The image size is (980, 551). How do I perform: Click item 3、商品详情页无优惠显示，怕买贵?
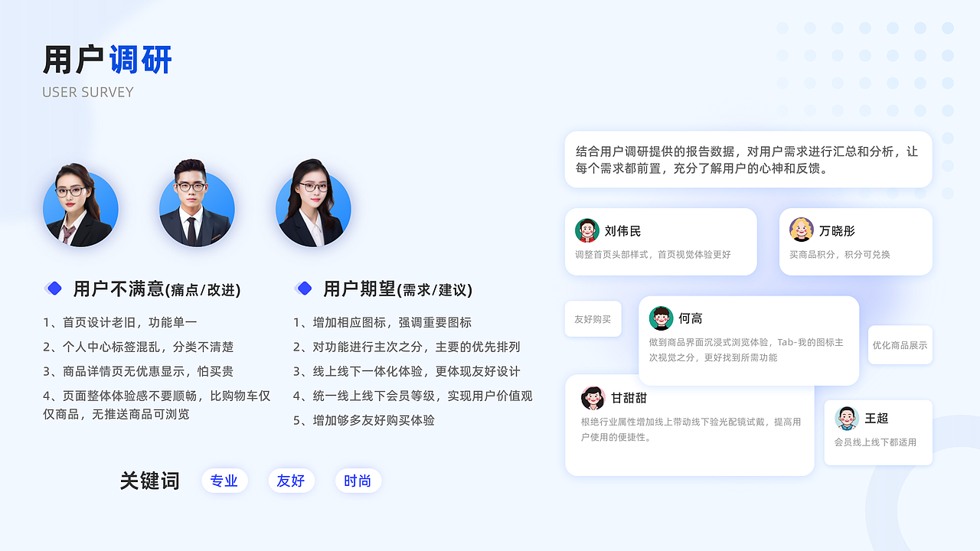click(x=139, y=371)
